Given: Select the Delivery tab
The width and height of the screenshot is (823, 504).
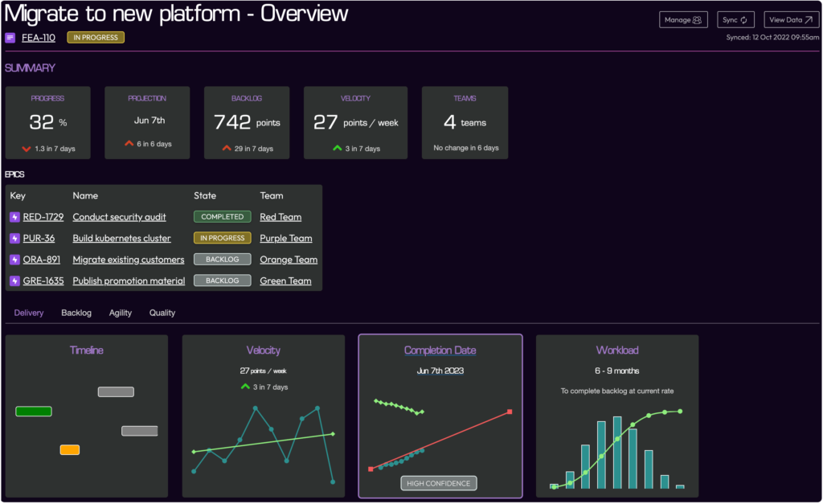Looking at the screenshot, I should pyautogui.click(x=29, y=313).
